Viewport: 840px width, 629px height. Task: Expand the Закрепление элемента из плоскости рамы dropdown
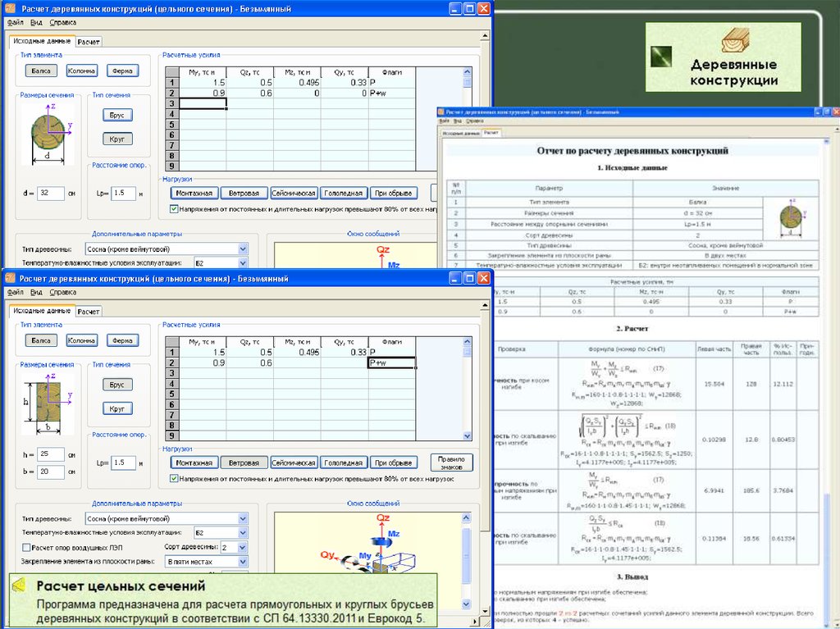pyautogui.click(x=242, y=562)
